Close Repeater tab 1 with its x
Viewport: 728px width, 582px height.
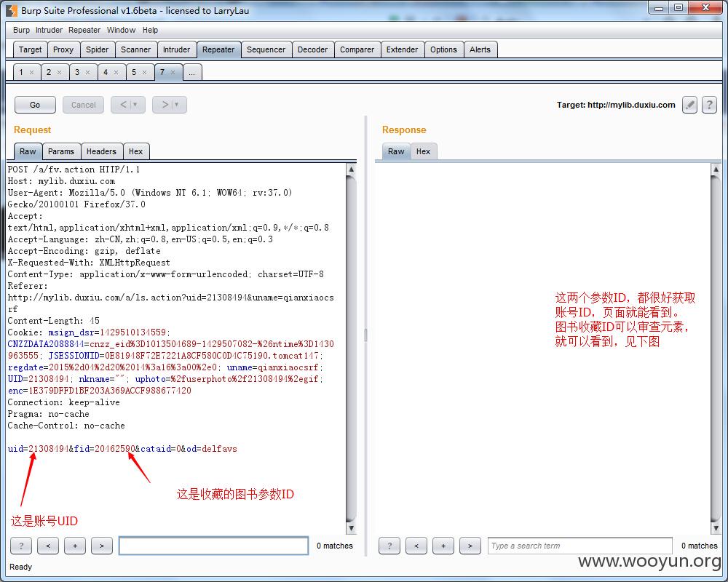(31, 73)
